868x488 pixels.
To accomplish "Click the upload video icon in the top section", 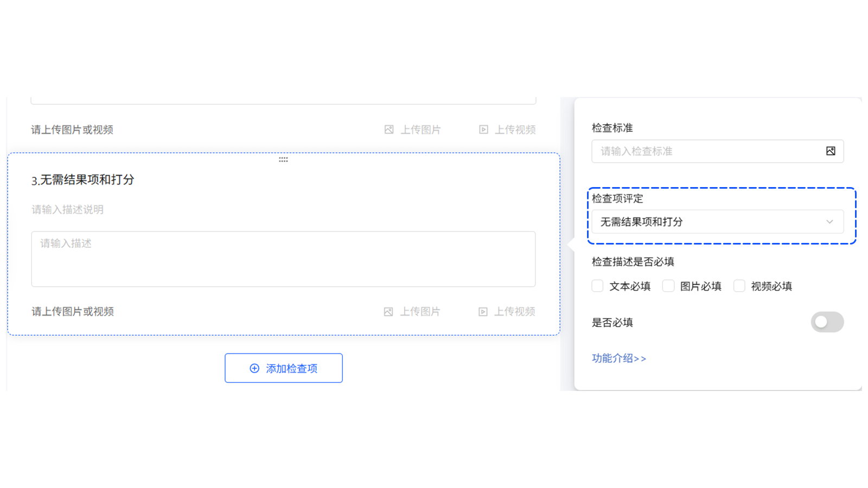I will click(x=482, y=130).
